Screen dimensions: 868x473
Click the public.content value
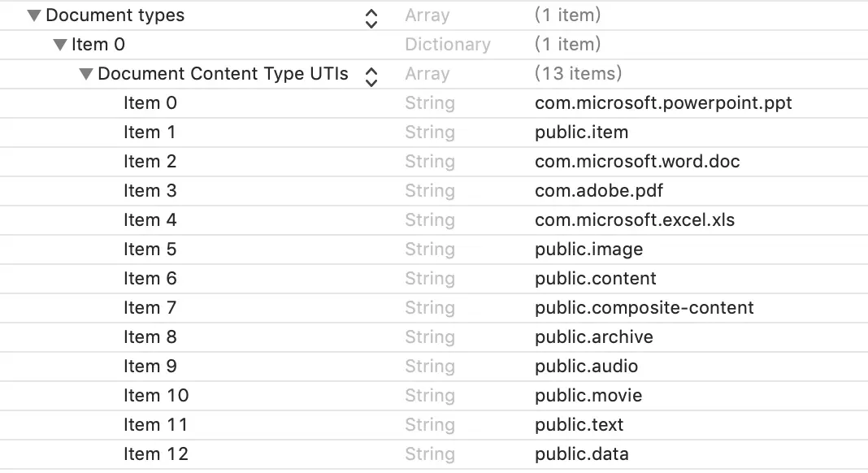coord(595,279)
